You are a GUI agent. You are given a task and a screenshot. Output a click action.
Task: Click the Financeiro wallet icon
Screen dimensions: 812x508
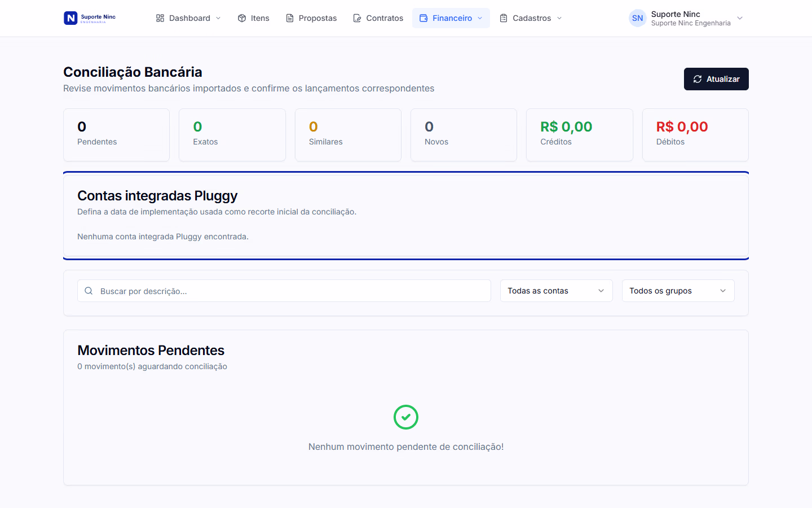point(423,18)
